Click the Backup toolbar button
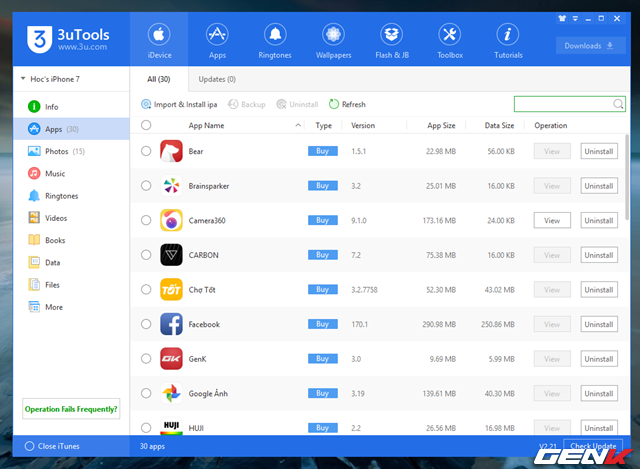Image resolution: width=640 pixels, height=469 pixels. pos(247,104)
